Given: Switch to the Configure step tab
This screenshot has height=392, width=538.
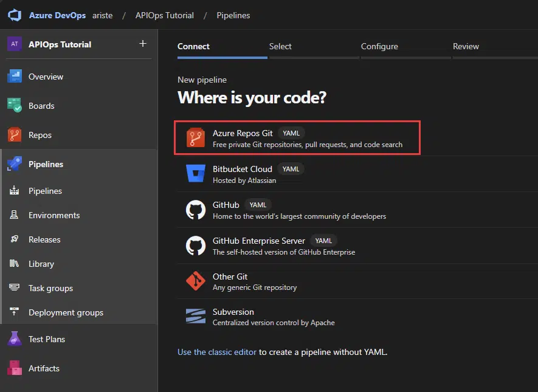Looking at the screenshot, I should (x=379, y=46).
